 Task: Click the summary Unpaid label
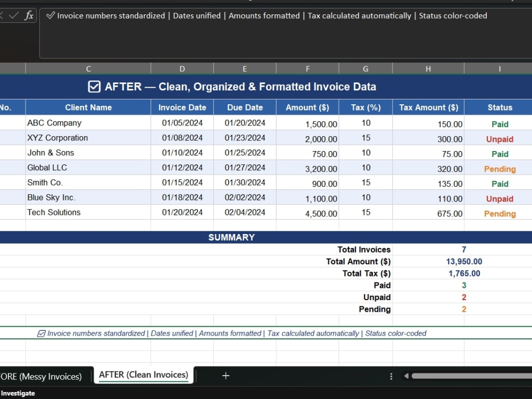[377, 297]
